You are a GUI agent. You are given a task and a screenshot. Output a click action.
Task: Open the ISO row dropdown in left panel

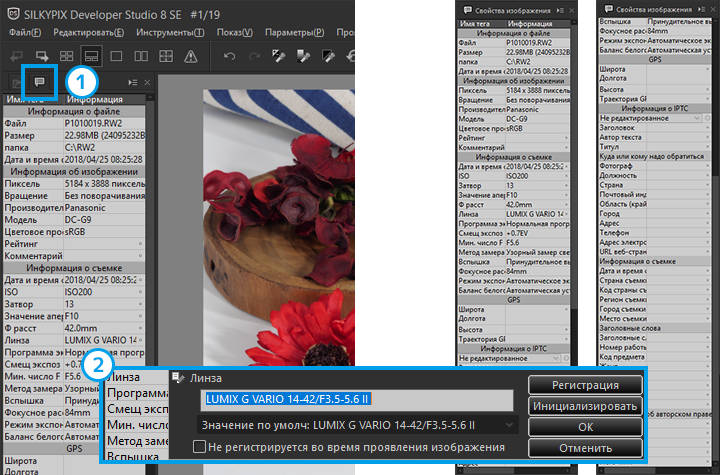[x=140, y=292]
